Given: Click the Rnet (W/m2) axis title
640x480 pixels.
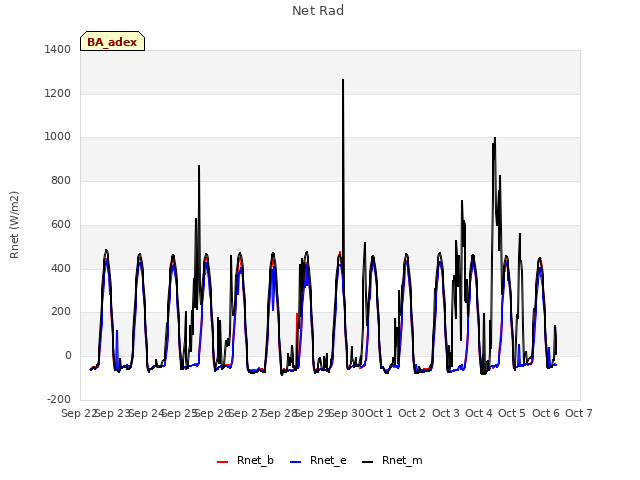Looking at the screenshot, I should coord(14,225).
